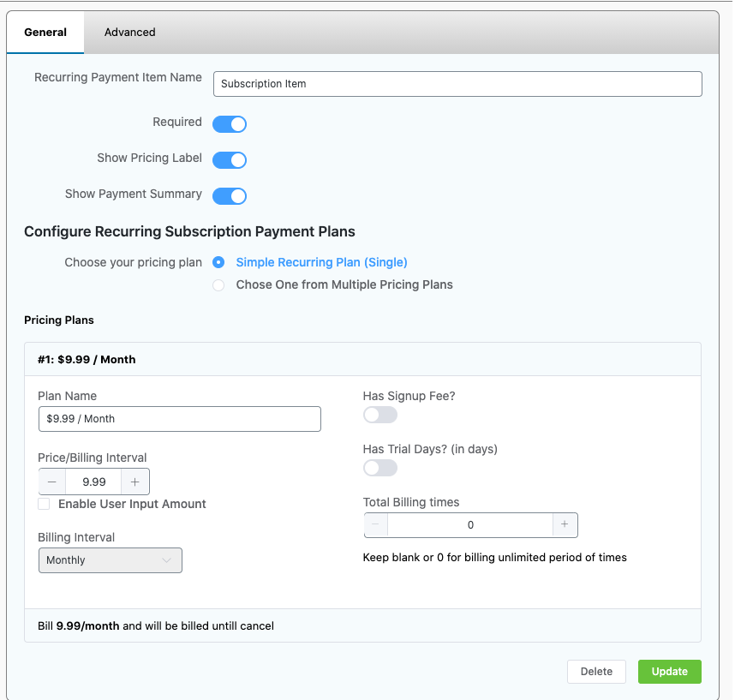
Task: Click the Delete button
Action: point(596,672)
